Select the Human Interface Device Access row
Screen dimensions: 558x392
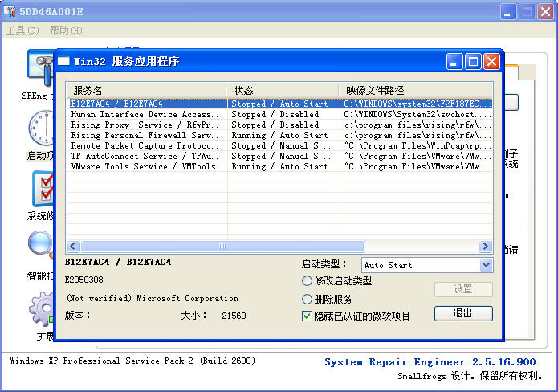(279, 114)
